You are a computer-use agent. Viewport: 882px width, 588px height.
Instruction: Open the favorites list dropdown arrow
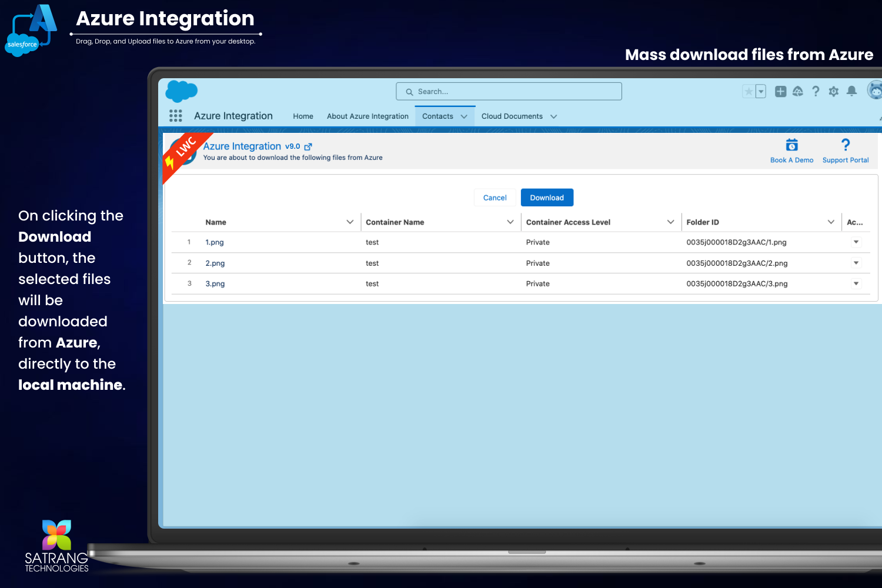coord(761,91)
